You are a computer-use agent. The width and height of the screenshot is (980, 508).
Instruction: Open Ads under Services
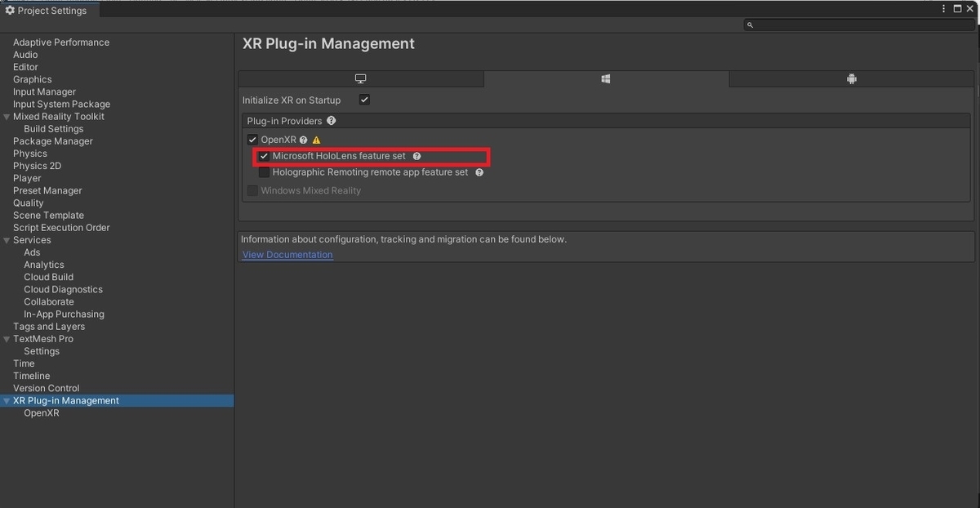click(32, 252)
